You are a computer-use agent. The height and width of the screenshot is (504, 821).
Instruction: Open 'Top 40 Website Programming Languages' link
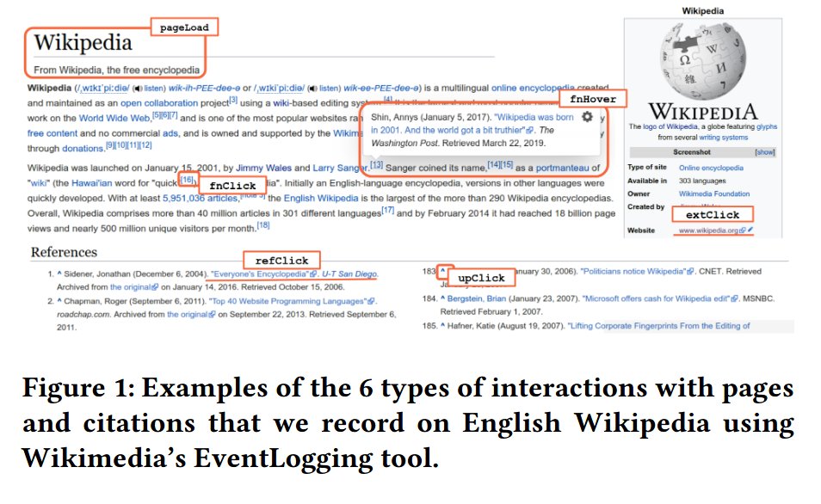288,301
